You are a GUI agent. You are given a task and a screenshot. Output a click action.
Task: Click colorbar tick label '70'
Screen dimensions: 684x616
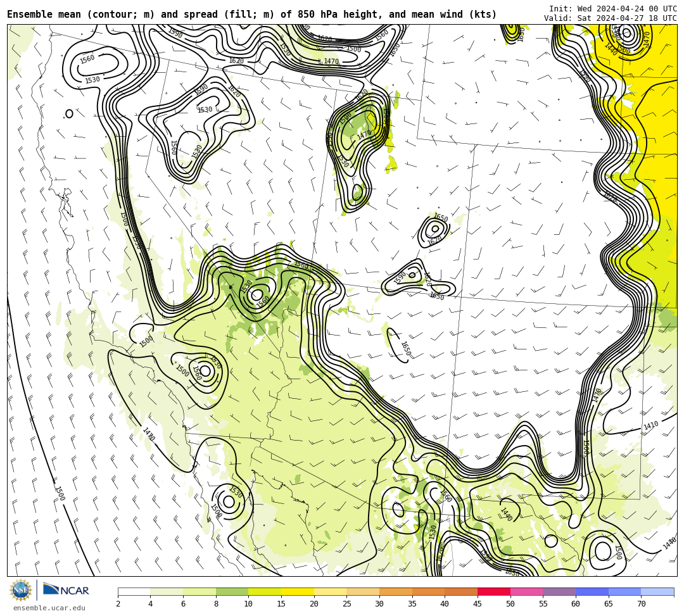(x=641, y=604)
